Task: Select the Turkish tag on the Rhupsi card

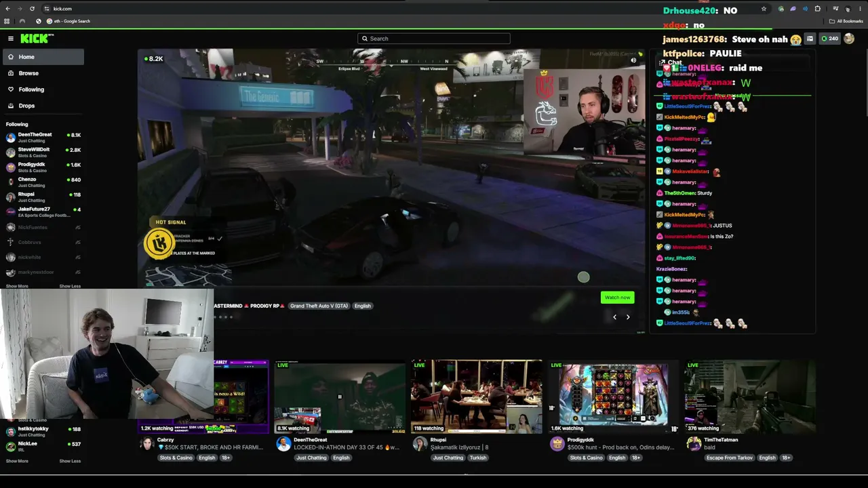Action: (478, 457)
